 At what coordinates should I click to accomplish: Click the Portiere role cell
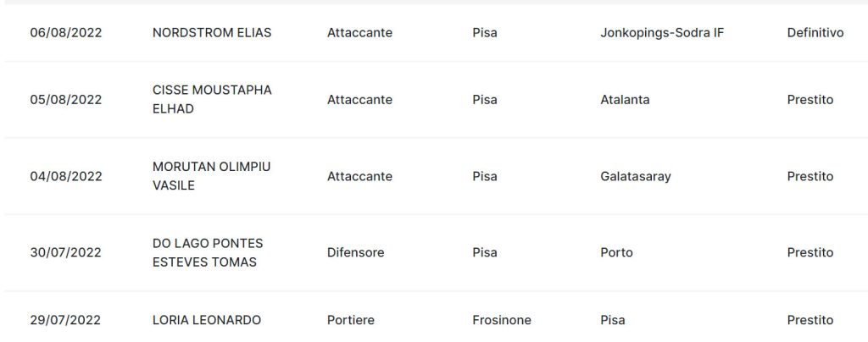coord(350,320)
